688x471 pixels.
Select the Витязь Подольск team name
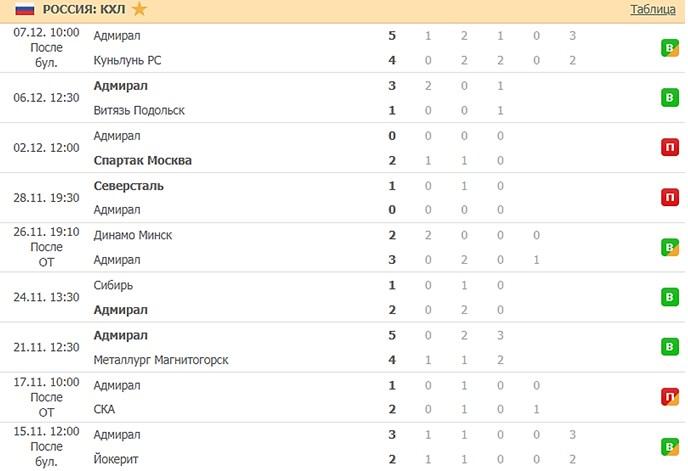(139, 110)
